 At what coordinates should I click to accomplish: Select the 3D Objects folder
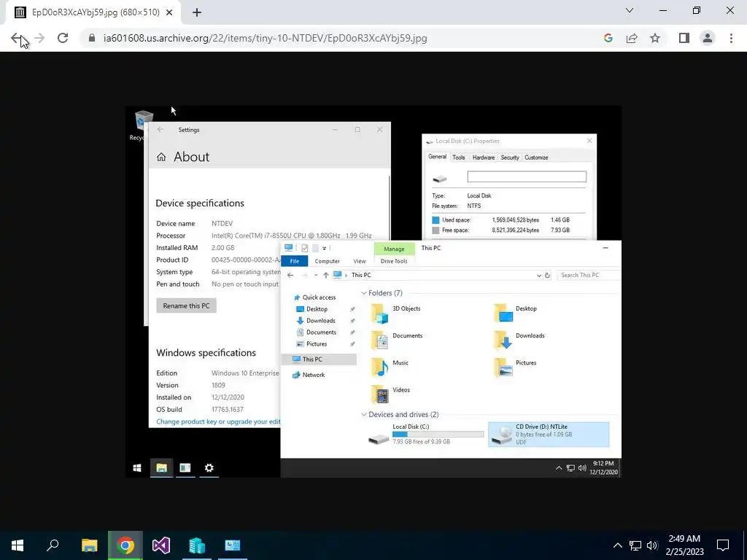396,314
